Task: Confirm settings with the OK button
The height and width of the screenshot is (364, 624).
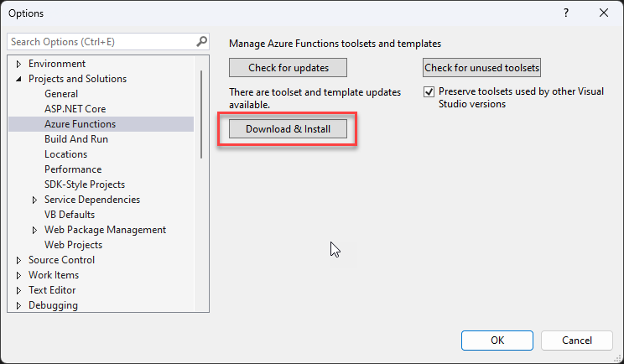Action: tap(497, 341)
